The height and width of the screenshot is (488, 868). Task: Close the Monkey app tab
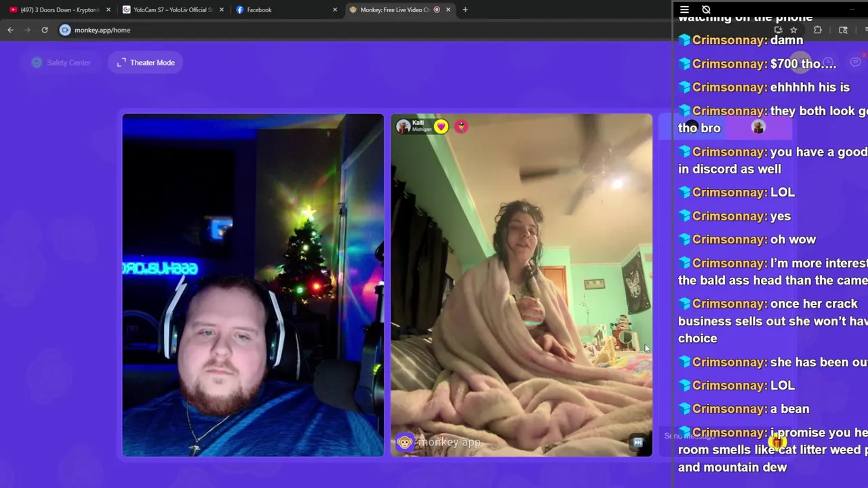coord(448,9)
